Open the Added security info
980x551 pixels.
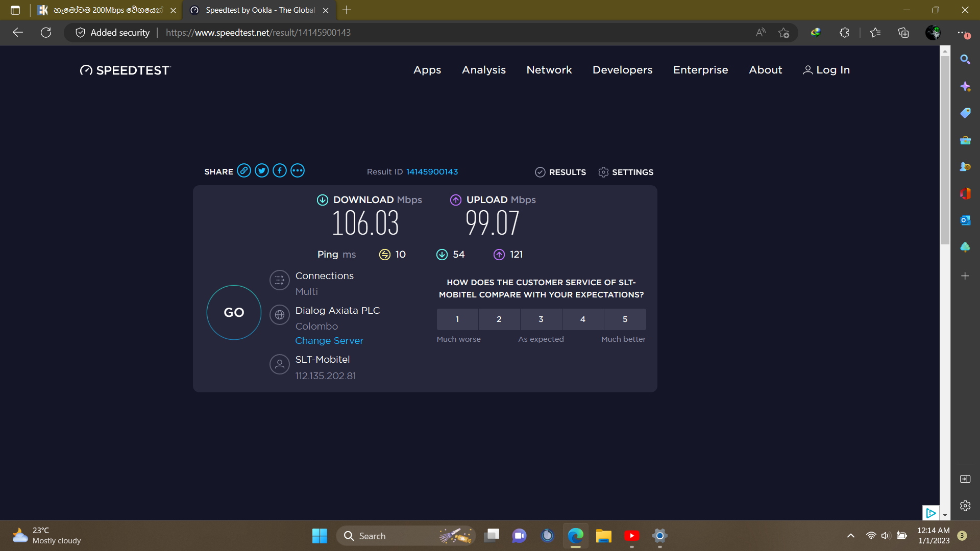[x=113, y=33]
